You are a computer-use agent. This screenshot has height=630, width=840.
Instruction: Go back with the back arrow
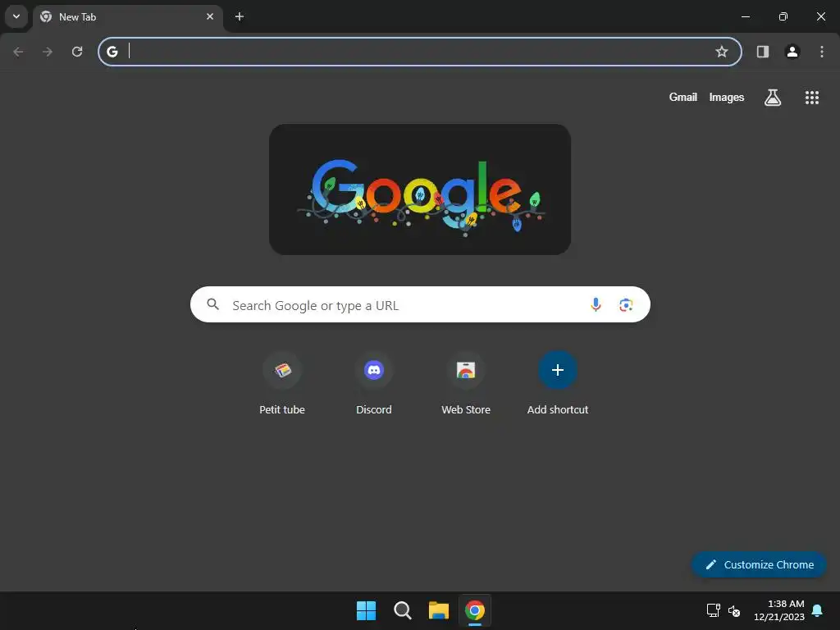pos(18,52)
